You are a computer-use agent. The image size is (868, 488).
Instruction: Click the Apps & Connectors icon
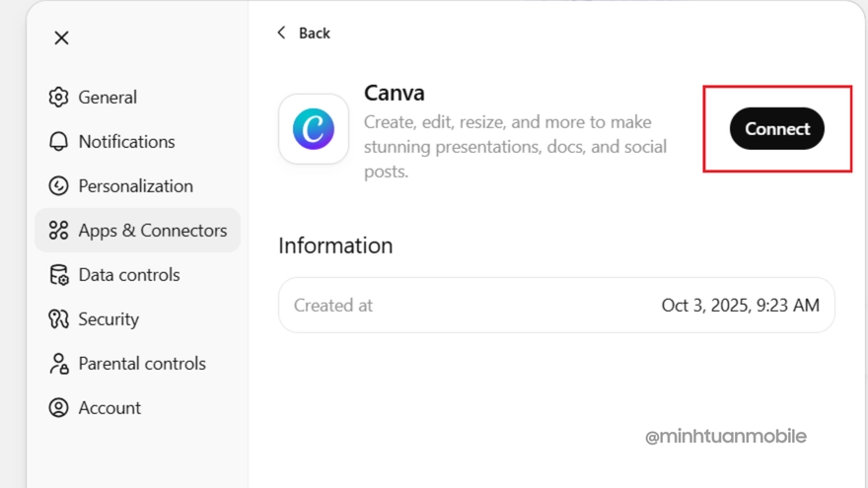click(x=59, y=231)
